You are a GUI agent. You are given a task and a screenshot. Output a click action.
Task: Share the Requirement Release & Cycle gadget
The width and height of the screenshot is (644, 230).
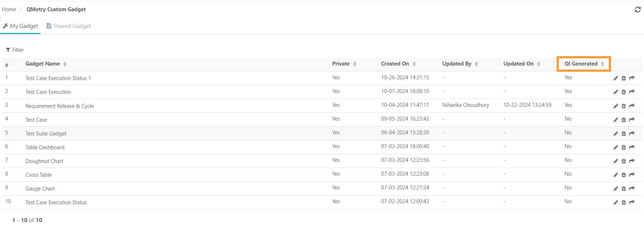pyautogui.click(x=632, y=106)
